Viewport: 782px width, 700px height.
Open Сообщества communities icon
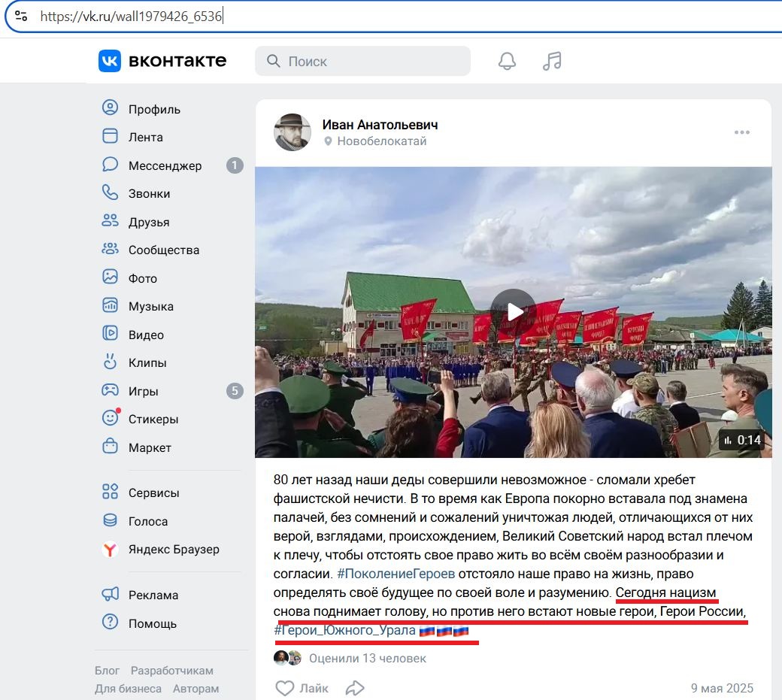click(x=111, y=249)
